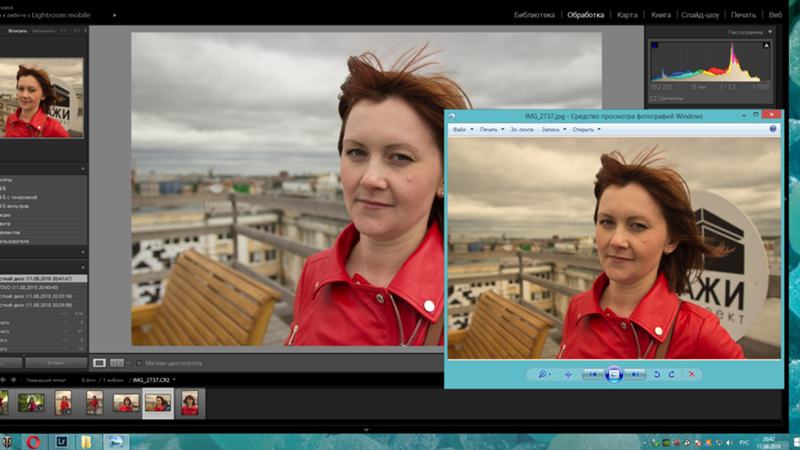Start the slideshow in Photo Viewer

tap(614, 374)
